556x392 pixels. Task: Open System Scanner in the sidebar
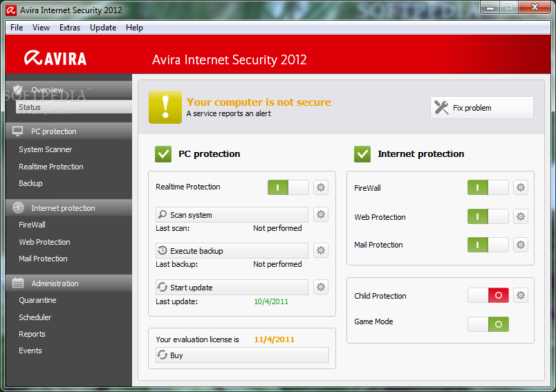pos(46,149)
